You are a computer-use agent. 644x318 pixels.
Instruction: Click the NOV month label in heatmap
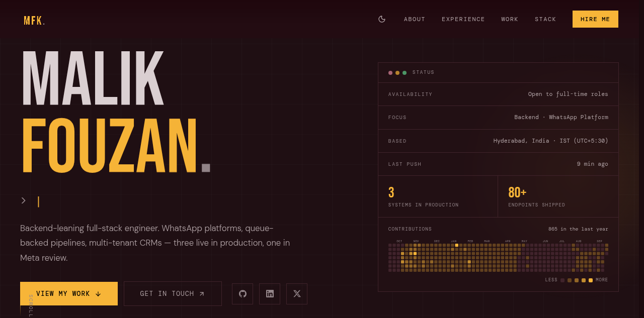click(416, 241)
